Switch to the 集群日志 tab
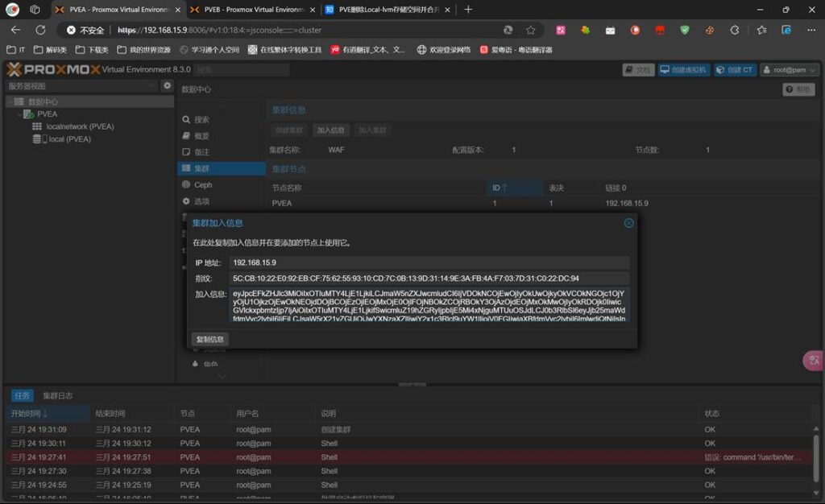The width and height of the screenshot is (825, 504). pyautogui.click(x=58, y=396)
